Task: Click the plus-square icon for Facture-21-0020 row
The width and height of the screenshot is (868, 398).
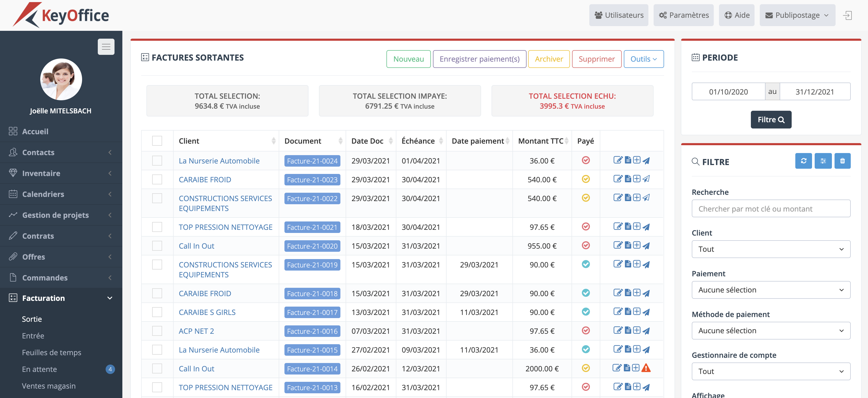Action: tap(637, 245)
